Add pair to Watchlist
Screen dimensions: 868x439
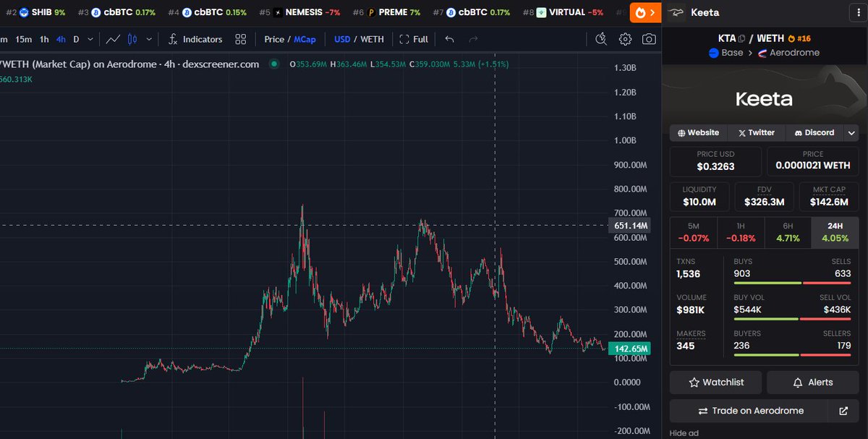click(715, 382)
